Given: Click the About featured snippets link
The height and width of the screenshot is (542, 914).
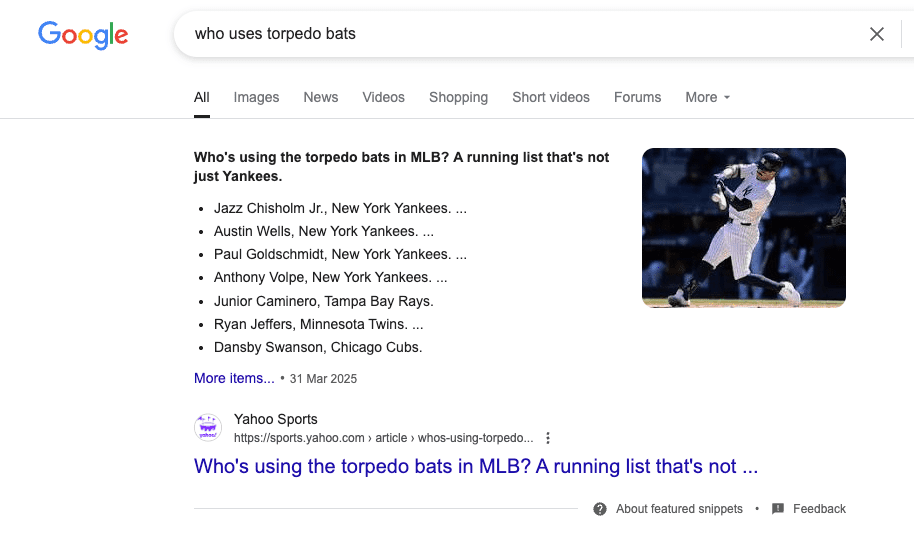Looking at the screenshot, I should 679,509.
